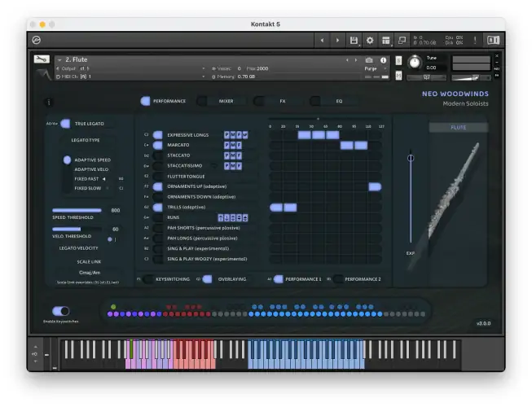Click the Tune value field 0.00

tap(431, 68)
